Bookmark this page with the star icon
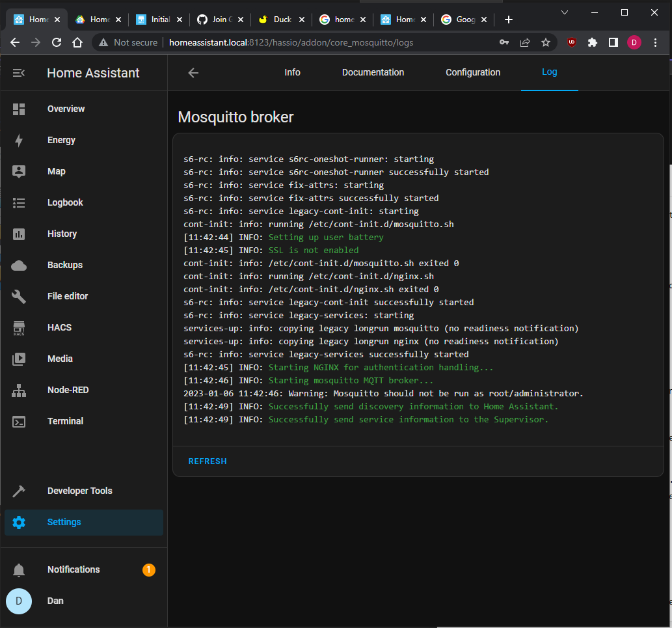672x628 pixels. 545,42
